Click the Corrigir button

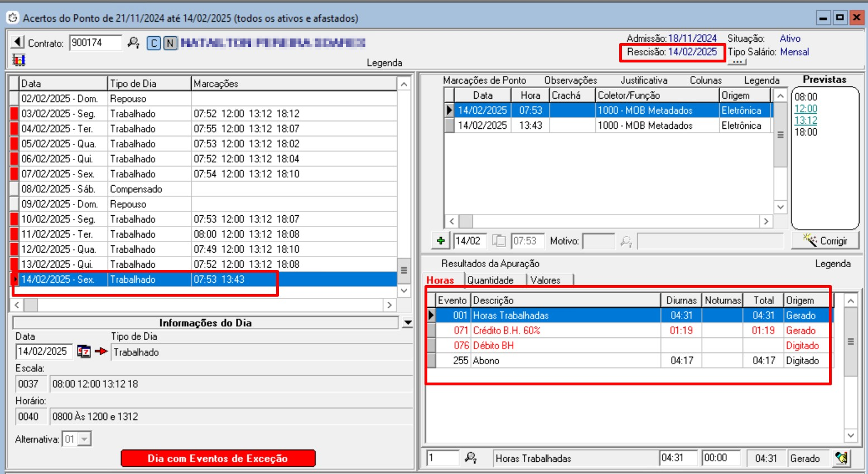coord(825,241)
